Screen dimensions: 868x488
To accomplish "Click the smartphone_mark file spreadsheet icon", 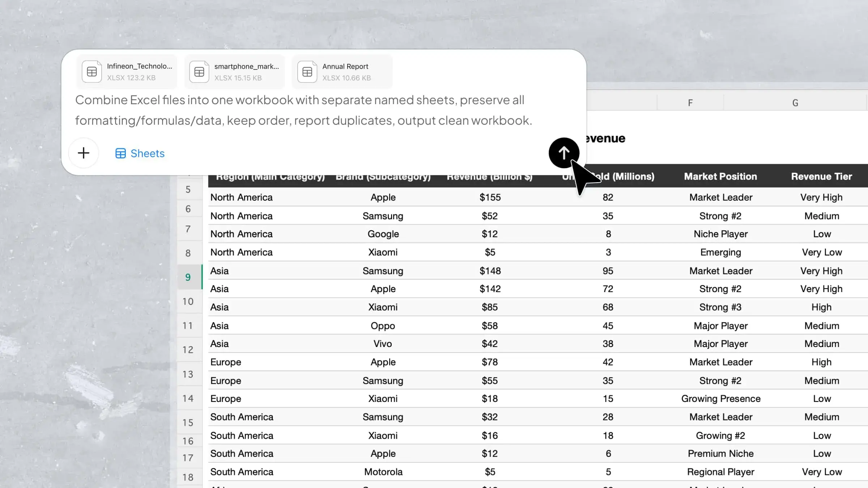I will [x=199, y=72].
